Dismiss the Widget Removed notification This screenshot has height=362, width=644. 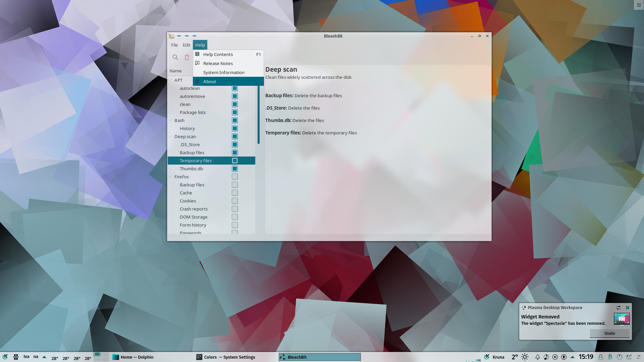tap(628, 307)
